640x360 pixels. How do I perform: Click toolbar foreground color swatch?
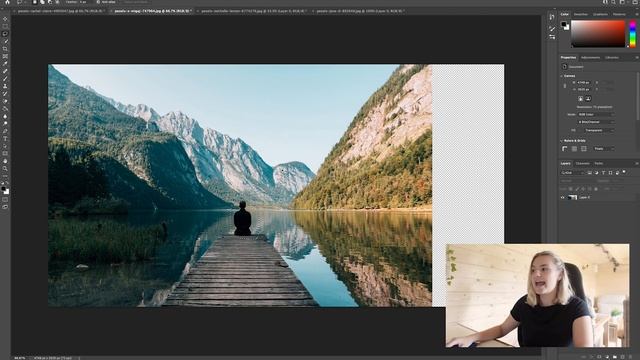click(4, 189)
